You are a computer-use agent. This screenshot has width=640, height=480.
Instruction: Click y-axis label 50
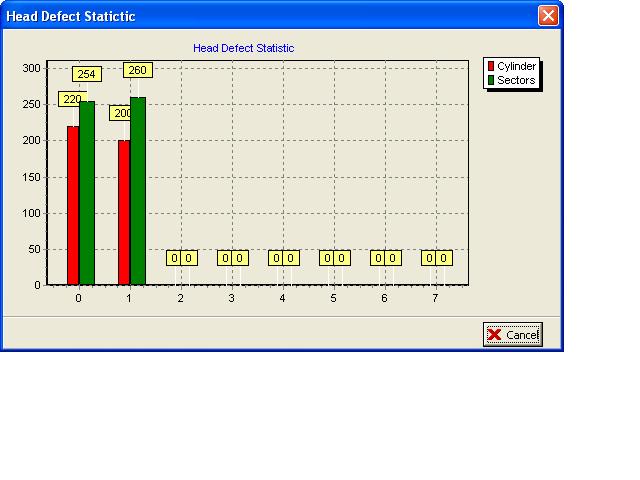click(34, 249)
